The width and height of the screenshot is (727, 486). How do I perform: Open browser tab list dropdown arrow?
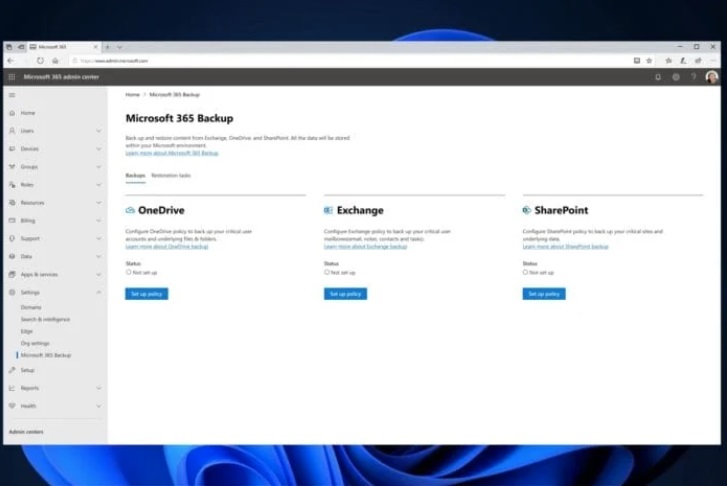[x=120, y=47]
